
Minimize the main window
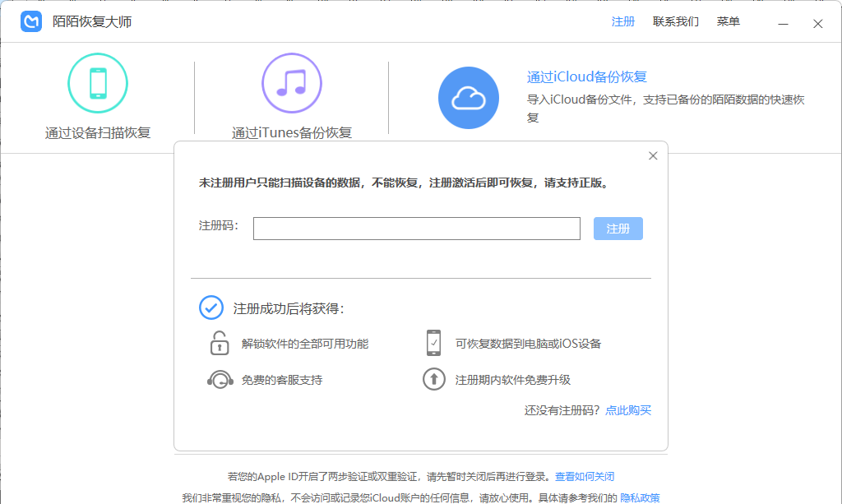coord(784,24)
